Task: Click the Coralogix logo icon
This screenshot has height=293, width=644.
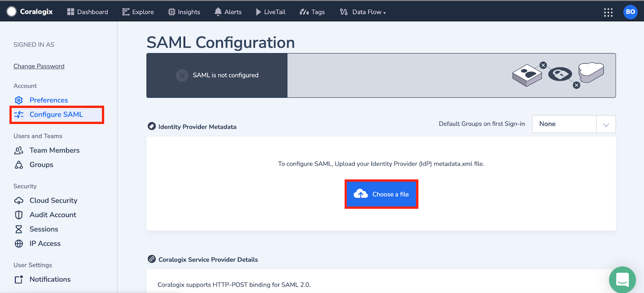Action: (11, 12)
